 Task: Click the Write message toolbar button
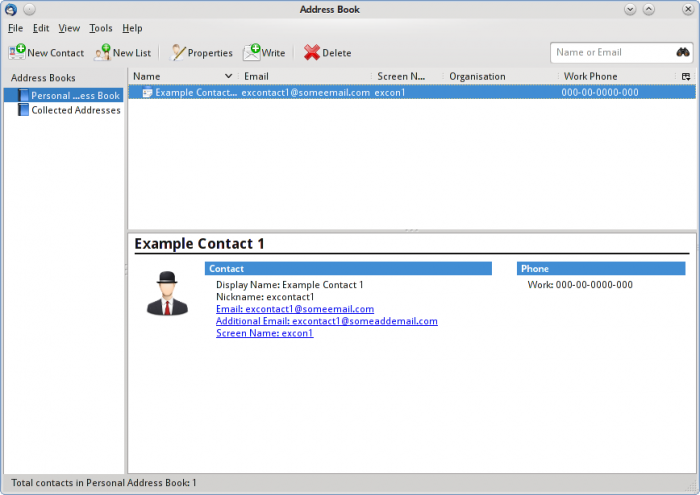tap(264, 53)
